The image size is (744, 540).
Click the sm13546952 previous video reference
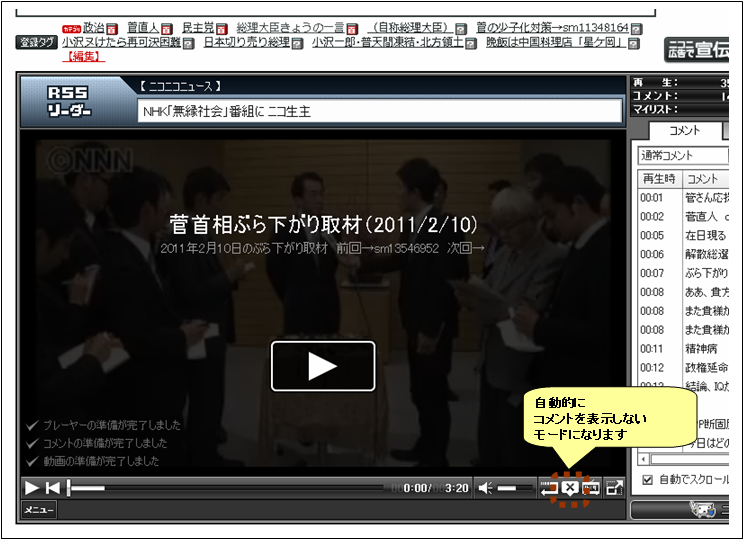(407, 248)
